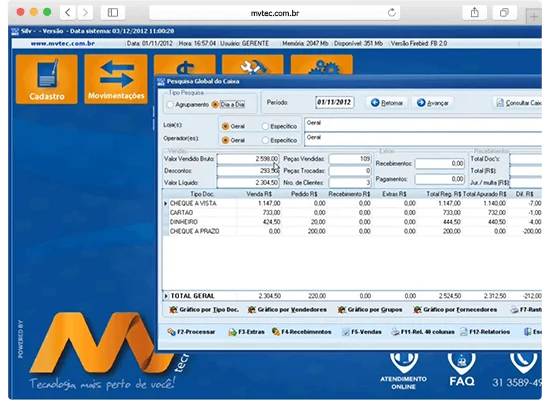
Task: Click the F5-Vendas button
Action: (362, 332)
